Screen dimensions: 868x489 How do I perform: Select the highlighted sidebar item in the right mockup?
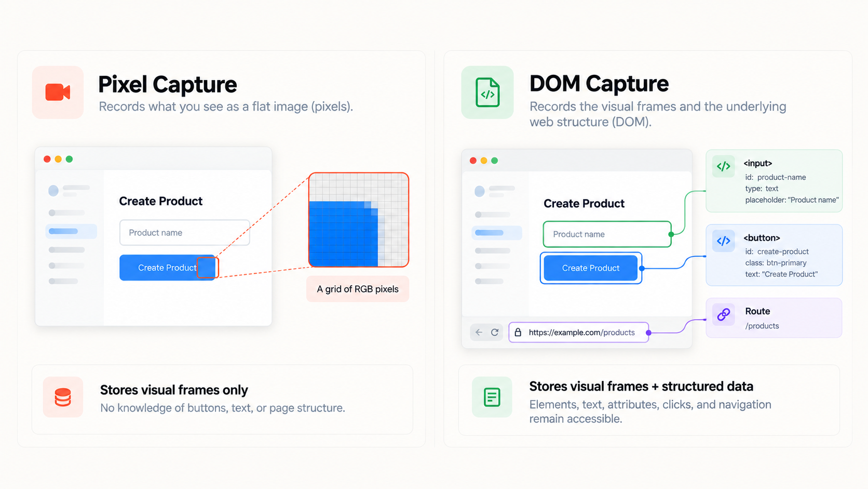[497, 233]
